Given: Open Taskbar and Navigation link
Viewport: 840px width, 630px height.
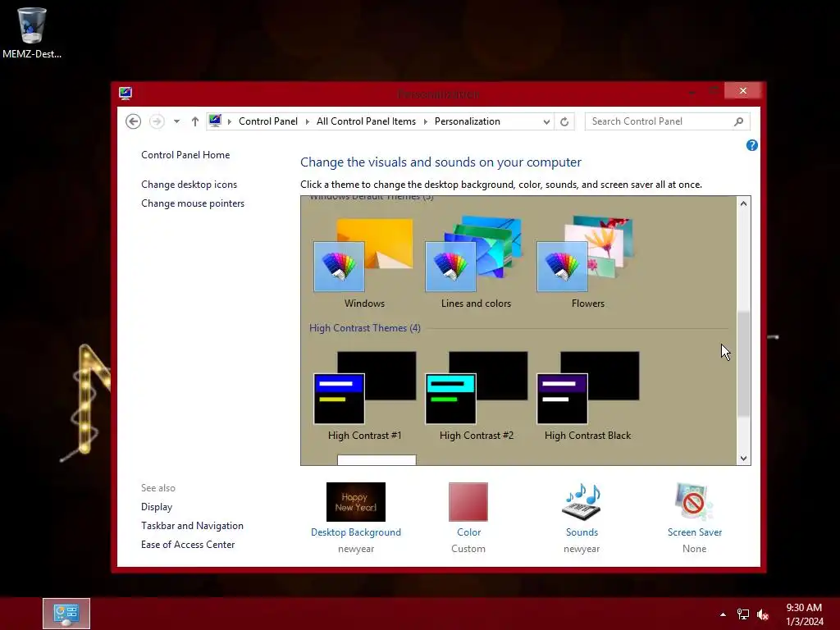Looking at the screenshot, I should point(192,526).
